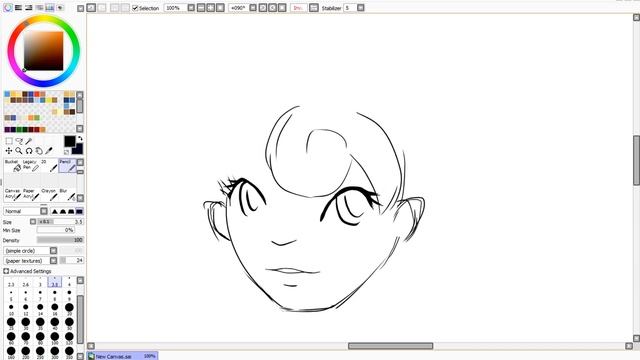The image size is (640, 360).
Task: Toggle transparent color below swatches
Action: (x=67, y=152)
